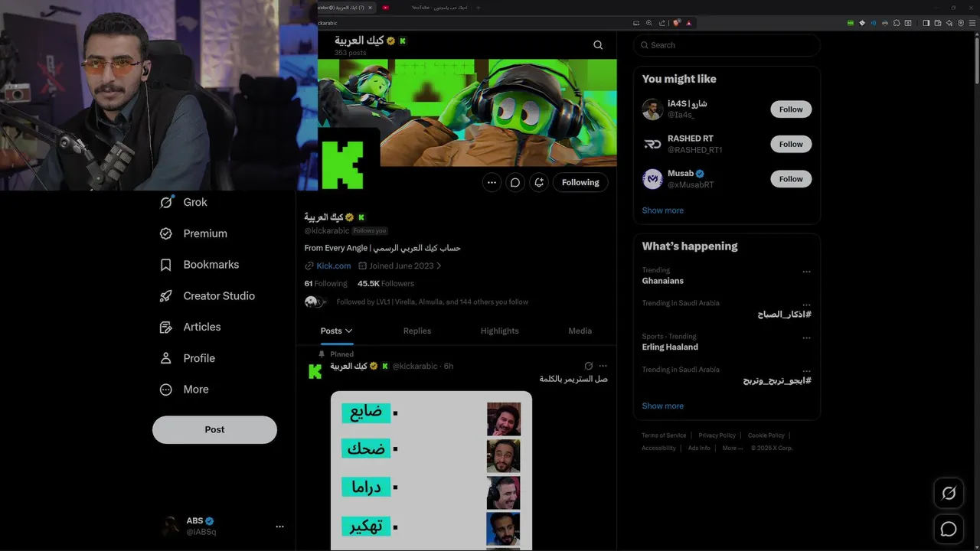Open more options for Erling Haaland trend
980x551 pixels.
click(x=806, y=337)
